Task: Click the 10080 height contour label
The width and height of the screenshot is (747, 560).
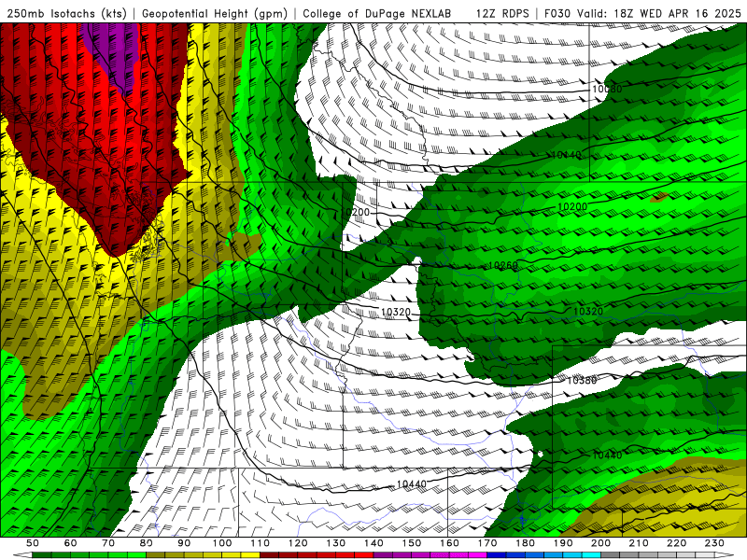Action: [x=607, y=89]
